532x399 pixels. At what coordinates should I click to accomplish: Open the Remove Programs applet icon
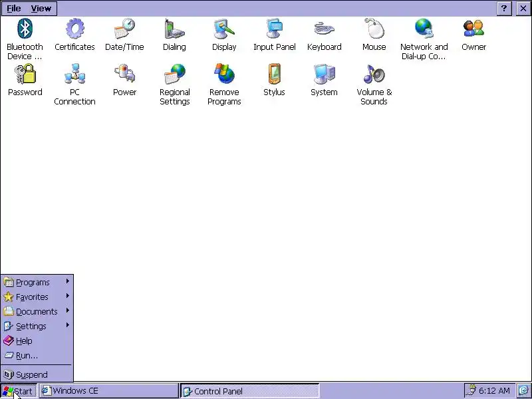tap(224, 74)
